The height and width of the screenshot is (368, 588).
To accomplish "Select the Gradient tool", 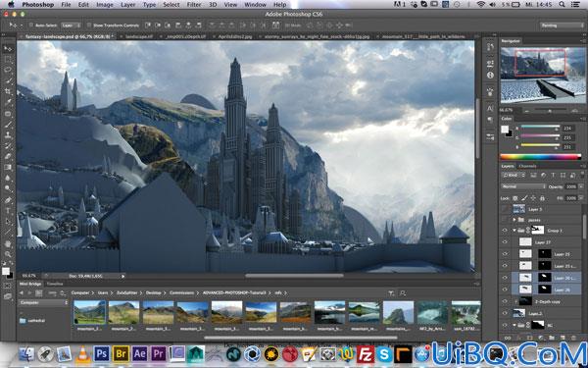I will point(8,167).
